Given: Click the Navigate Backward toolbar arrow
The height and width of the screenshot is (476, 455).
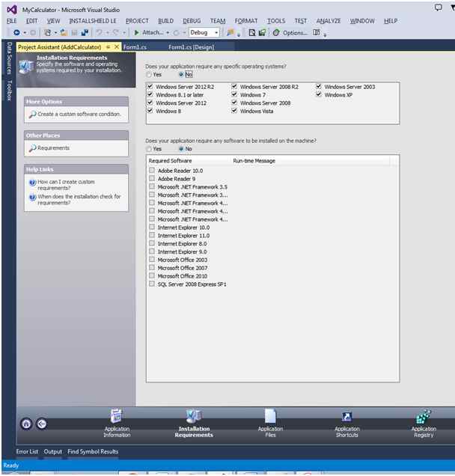Looking at the screenshot, I should [x=16, y=32].
